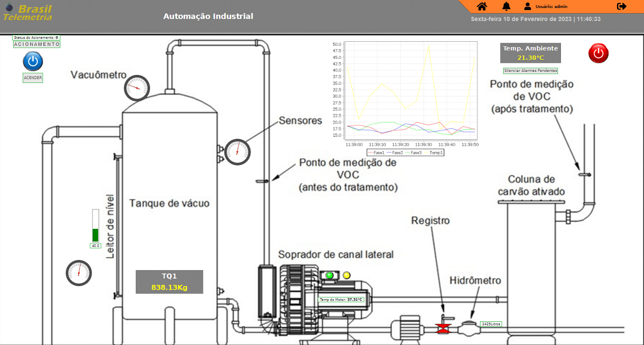Click the yellow motor indicator light

click(346, 275)
